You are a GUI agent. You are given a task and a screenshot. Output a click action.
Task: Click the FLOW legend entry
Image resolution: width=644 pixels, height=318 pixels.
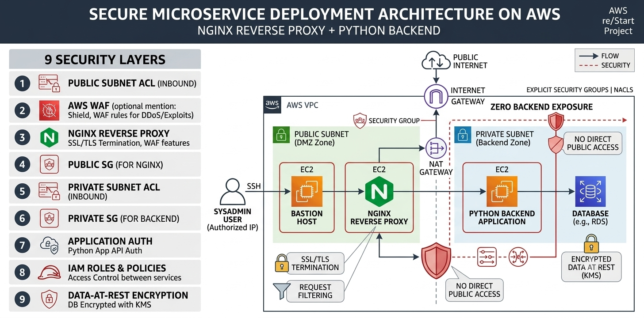[604, 56]
